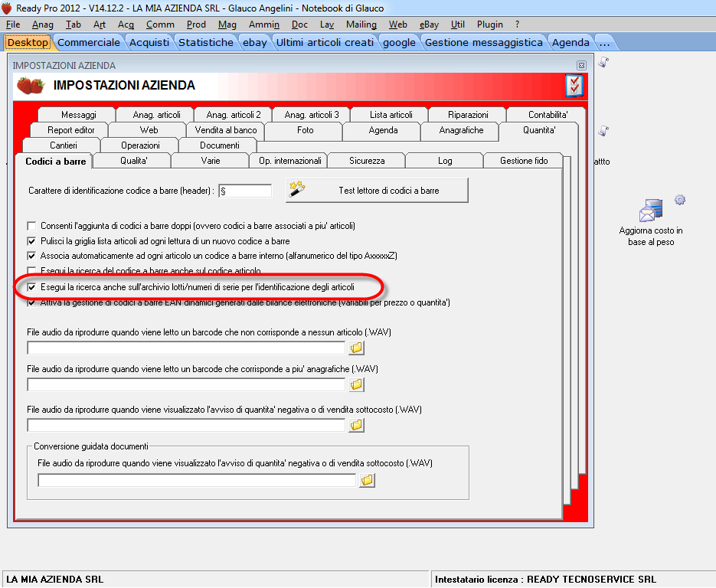Viewport: 716px width, 588px height.
Task: Open the Cantieri settings tab
Action: click(x=63, y=145)
